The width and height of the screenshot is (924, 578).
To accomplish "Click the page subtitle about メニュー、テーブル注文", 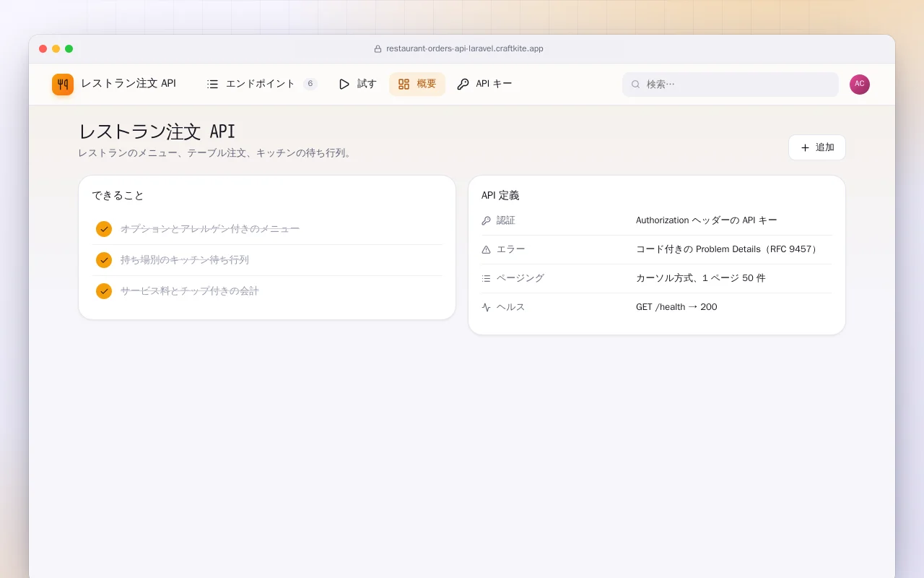I will click(217, 153).
